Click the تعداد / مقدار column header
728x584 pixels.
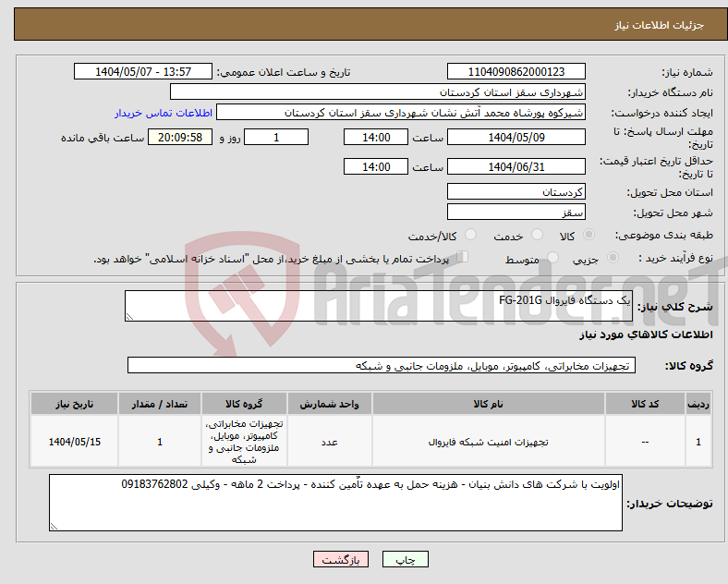[160, 404]
